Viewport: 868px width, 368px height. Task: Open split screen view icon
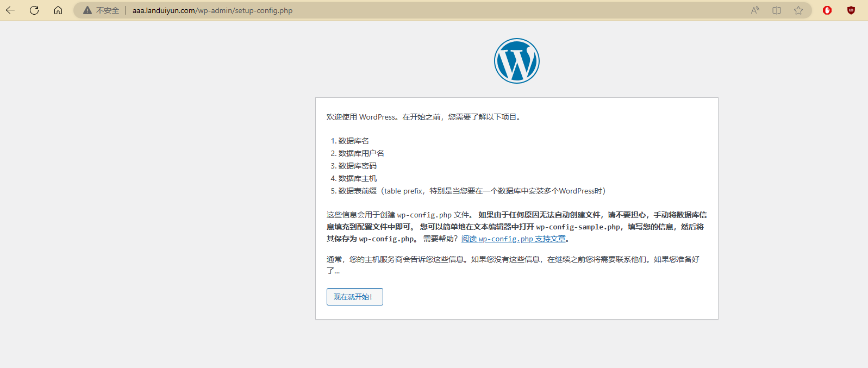pyautogui.click(x=777, y=10)
